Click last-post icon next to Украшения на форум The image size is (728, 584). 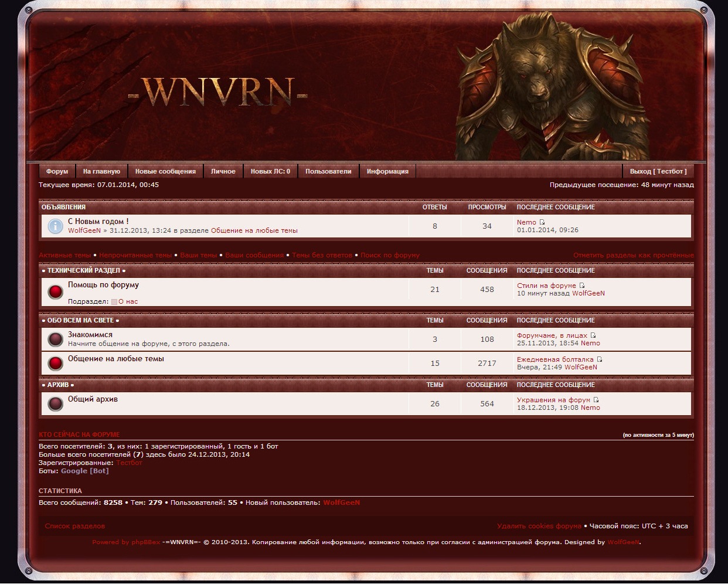tap(596, 400)
